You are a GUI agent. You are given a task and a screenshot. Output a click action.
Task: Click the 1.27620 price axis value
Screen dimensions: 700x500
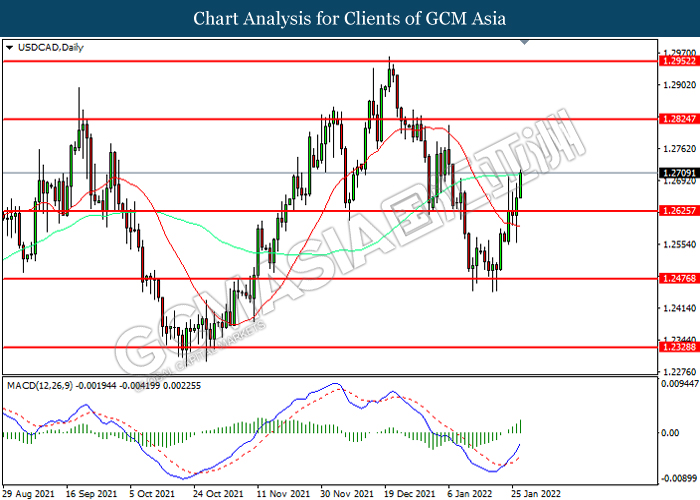[679, 149]
